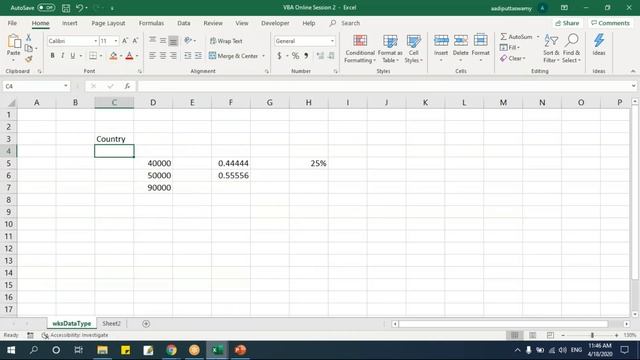The height and width of the screenshot is (360, 640).
Task: Click AutoSum
Action: click(516, 37)
